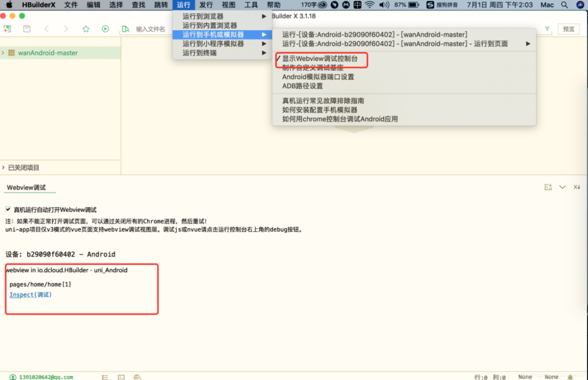
Task: Click the green filter funnel icon
Action: click(x=547, y=29)
